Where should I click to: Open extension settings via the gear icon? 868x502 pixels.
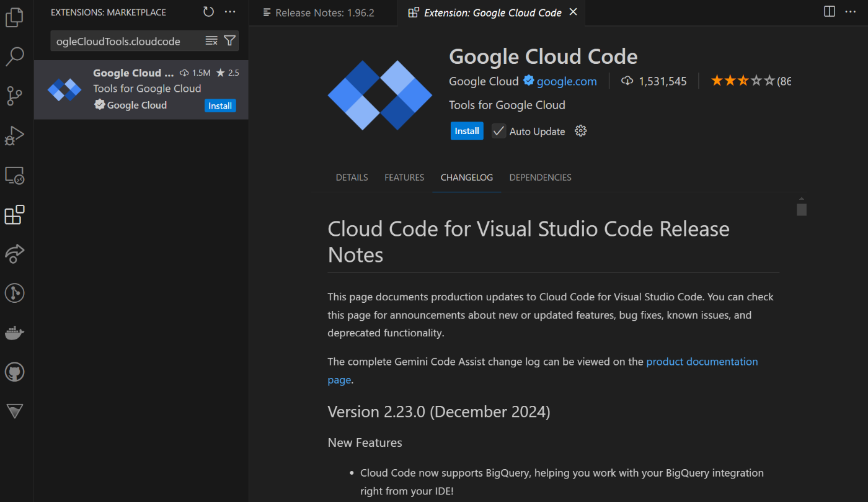[580, 130]
